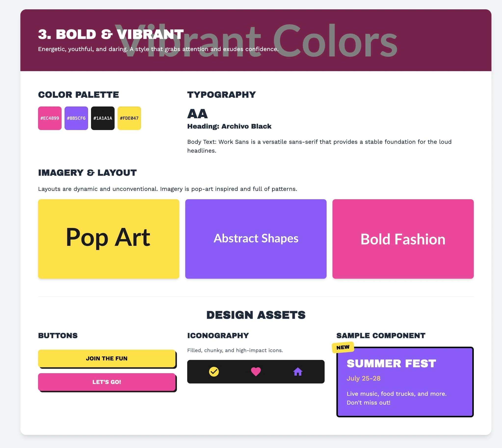This screenshot has height=448, width=502.
Task: Click the large AA typography sample
Action: [x=198, y=114]
